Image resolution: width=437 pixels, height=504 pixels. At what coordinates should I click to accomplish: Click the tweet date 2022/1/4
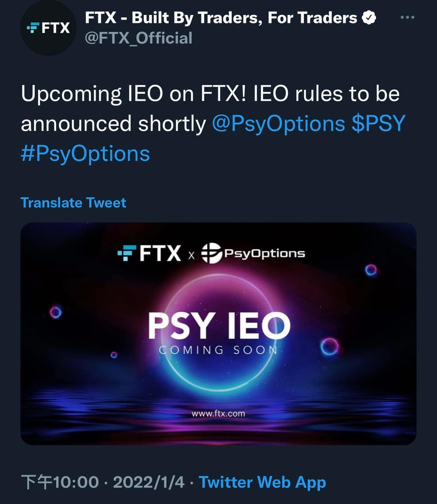[149, 482]
